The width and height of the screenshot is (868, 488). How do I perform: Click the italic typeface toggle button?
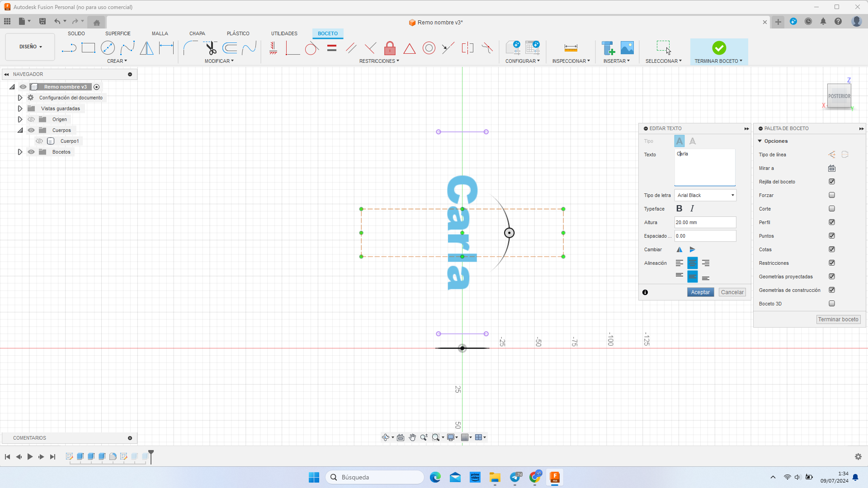coord(692,209)
